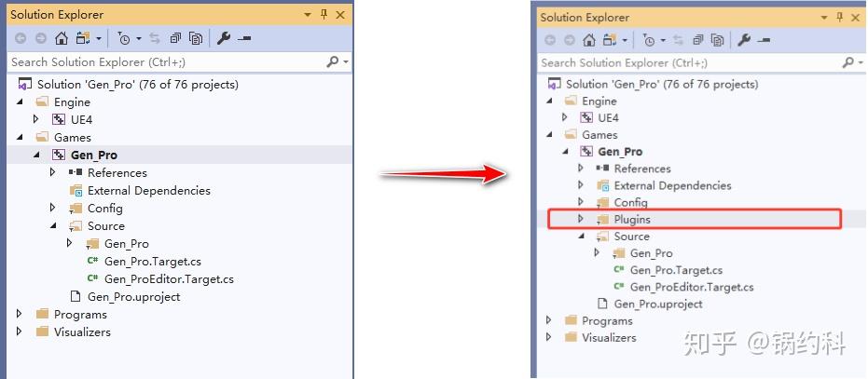Expand External Dependencies arrow in right panel

tap(580, 184)
